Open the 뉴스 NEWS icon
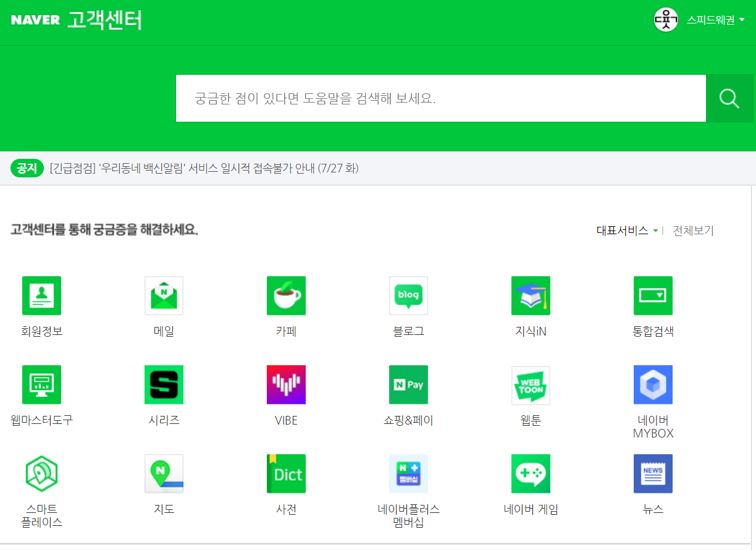This screenshot has width=756, height=550. click(653, 473)
